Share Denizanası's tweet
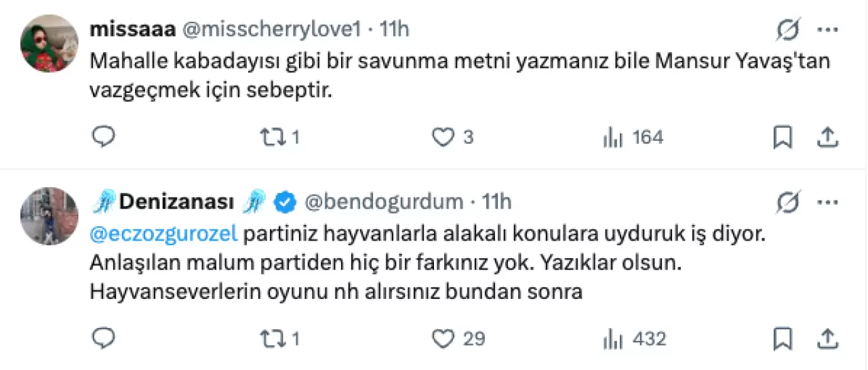The width and height of the screenshot is (868, 370). (x=827, y=338)
